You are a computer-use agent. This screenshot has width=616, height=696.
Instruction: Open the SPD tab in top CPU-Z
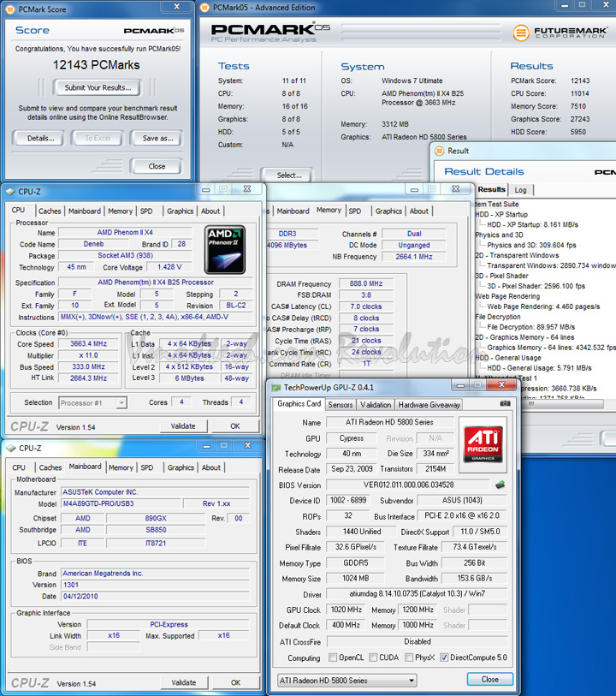pyautogui.click(x=146, y=211)
